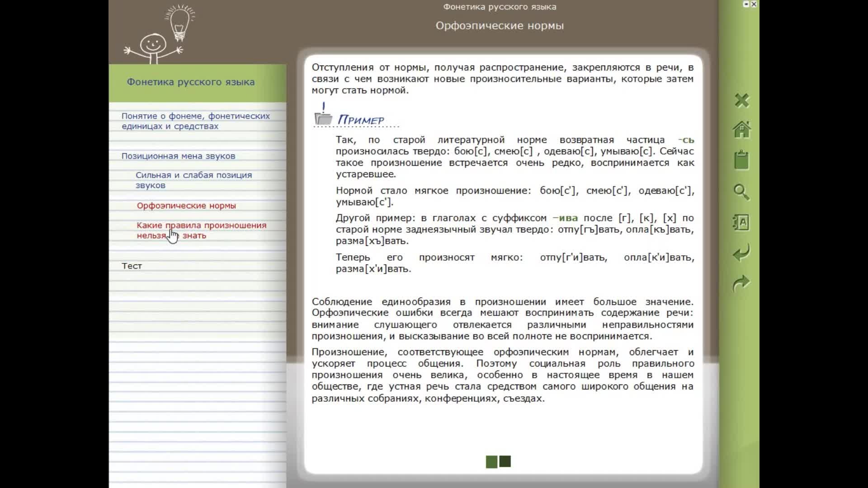Open Какие правила произношения нельзя не знать
This screenshot has height=488, width=868.
(x=201, y=230)
